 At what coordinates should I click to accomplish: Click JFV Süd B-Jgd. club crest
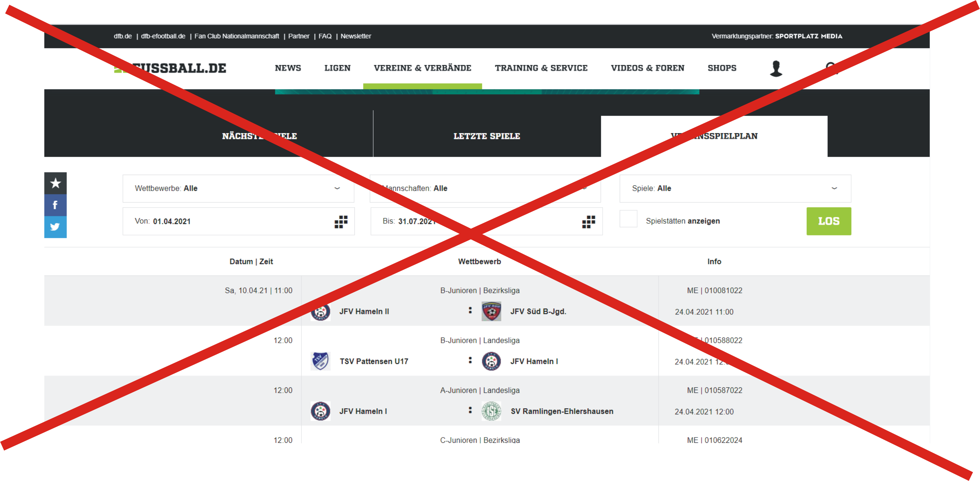(491, 311)
